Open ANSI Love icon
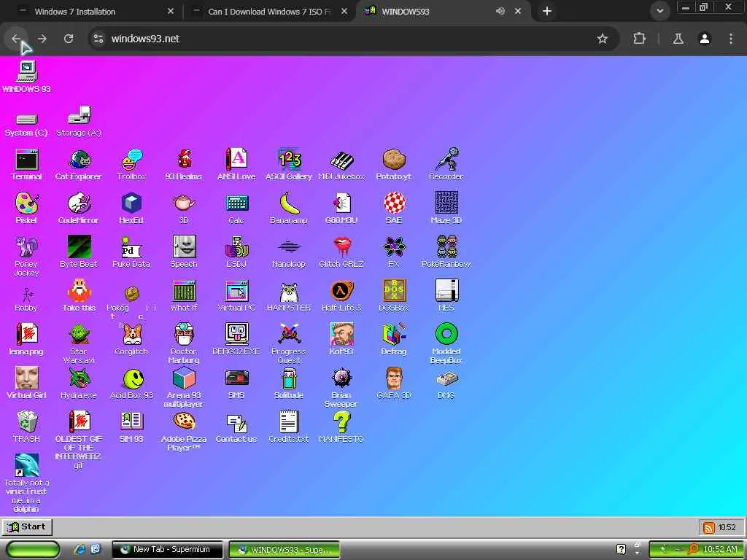This screenshot has height=560, width=747. point(236,165)
